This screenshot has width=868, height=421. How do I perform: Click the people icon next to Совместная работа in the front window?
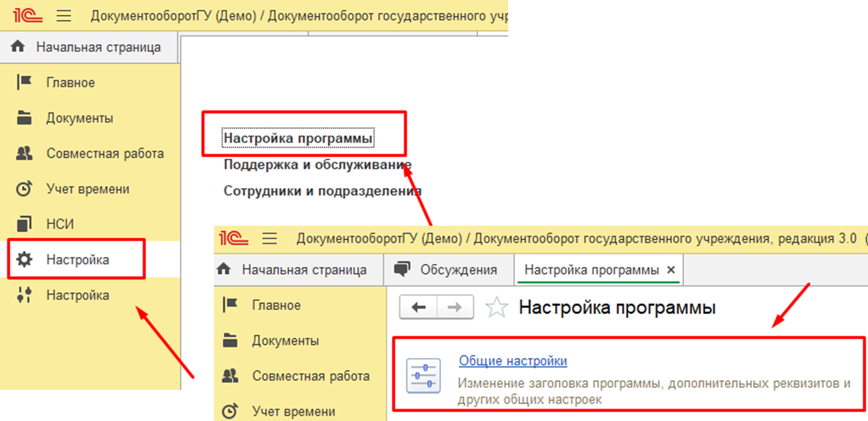230,376
